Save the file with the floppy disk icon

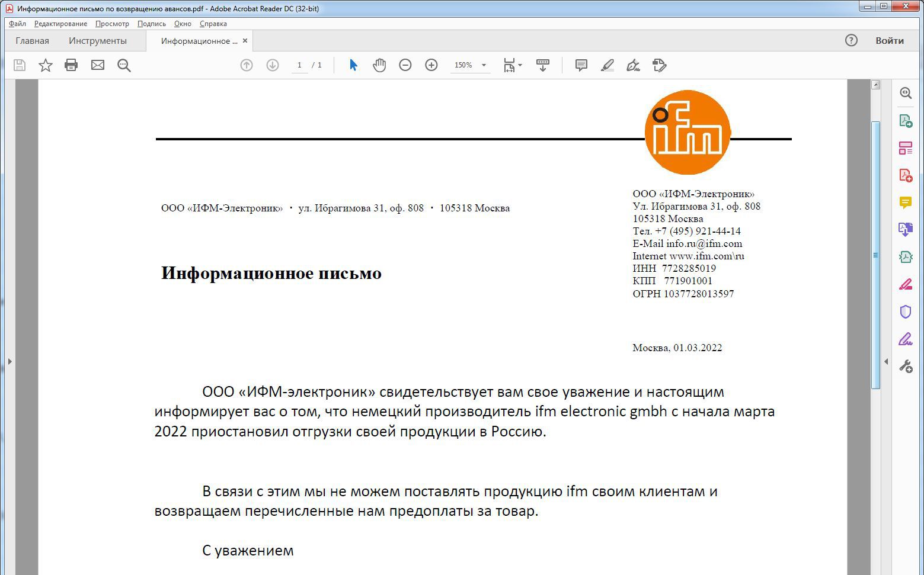20,65
